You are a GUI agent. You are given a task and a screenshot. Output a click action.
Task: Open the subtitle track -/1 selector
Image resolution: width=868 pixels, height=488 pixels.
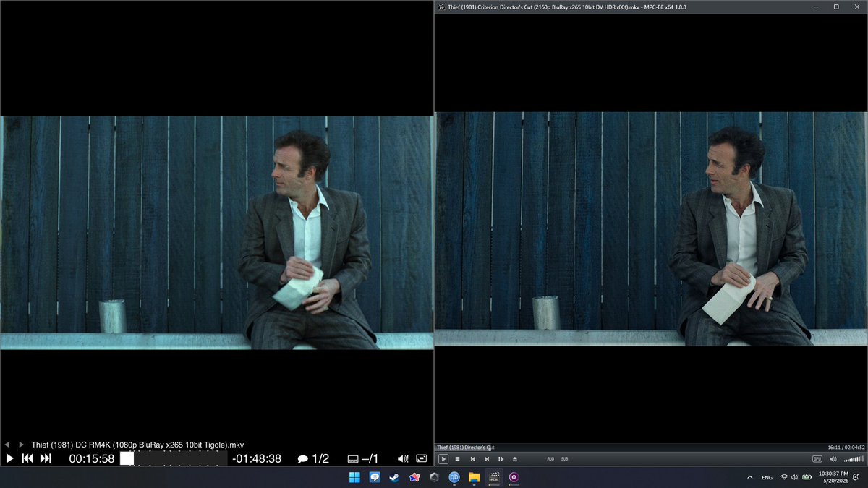[363, 458]
